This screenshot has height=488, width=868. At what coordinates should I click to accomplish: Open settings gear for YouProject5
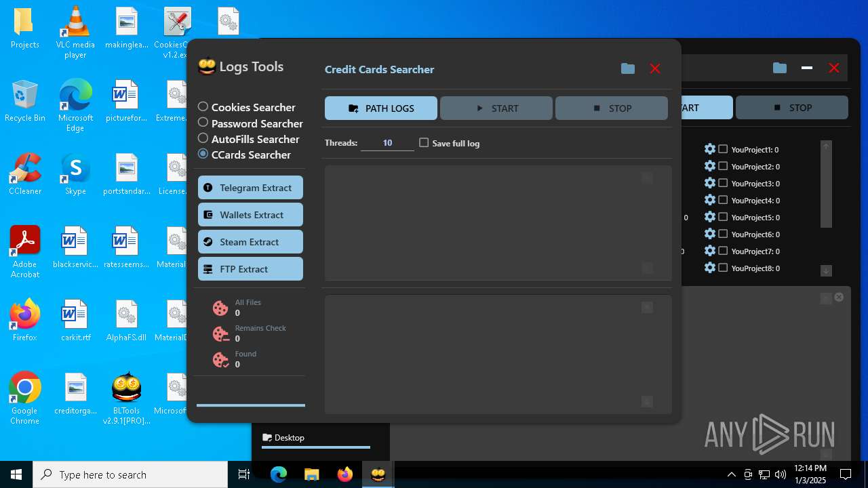710,217
